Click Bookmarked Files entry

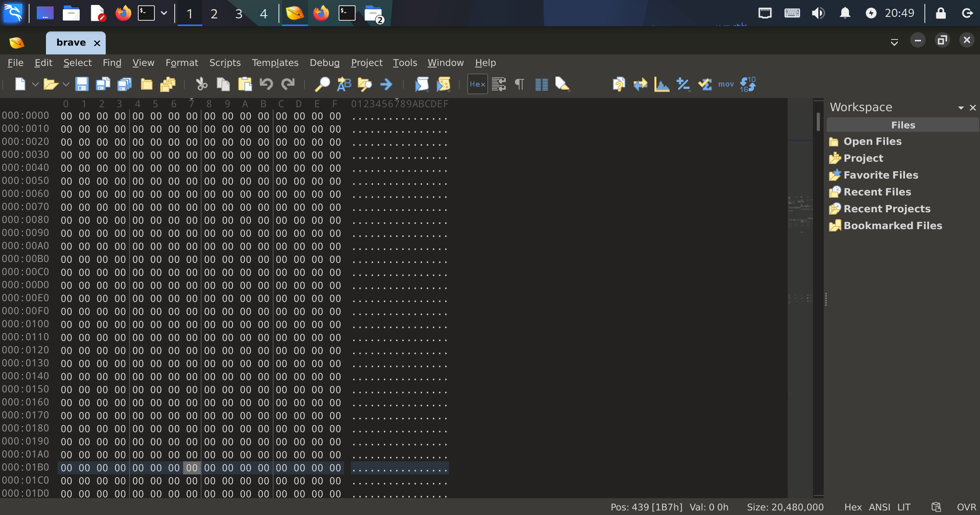892,225
